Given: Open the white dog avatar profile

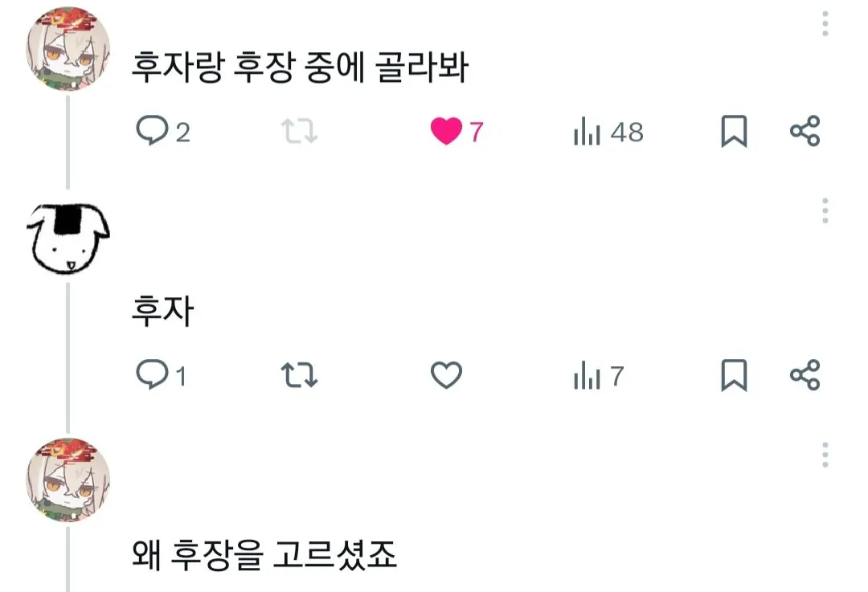Looking at the screenshot, I should [68, 236].
